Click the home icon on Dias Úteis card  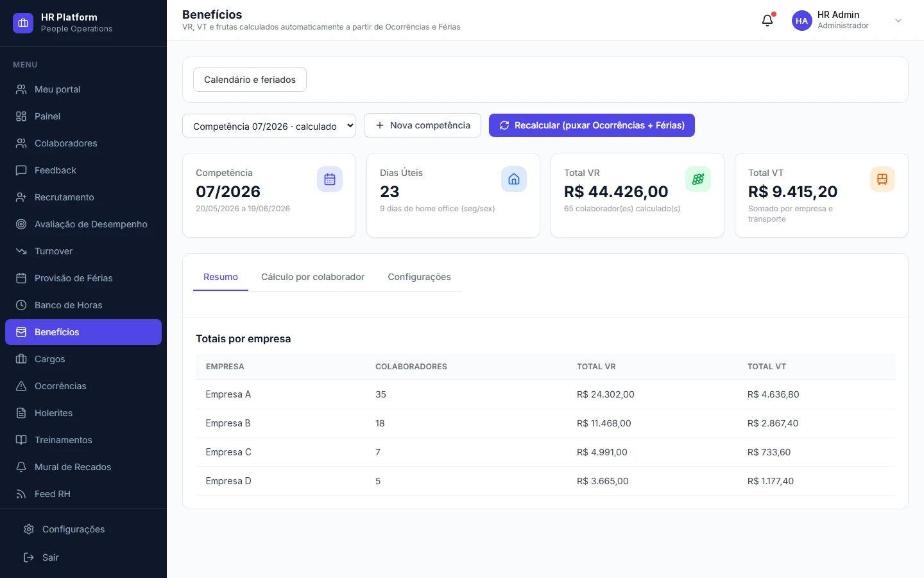click(514, 179)
